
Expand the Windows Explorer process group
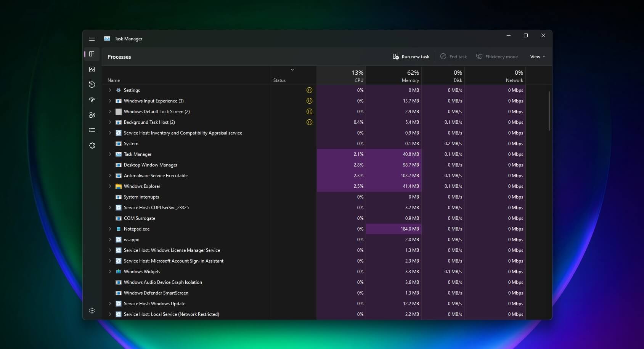110,186
